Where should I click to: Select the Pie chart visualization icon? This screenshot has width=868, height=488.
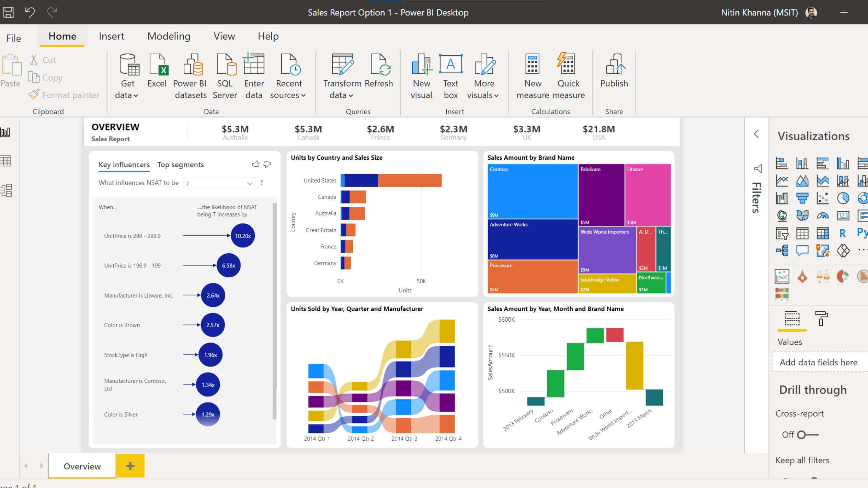coord(843,198)
